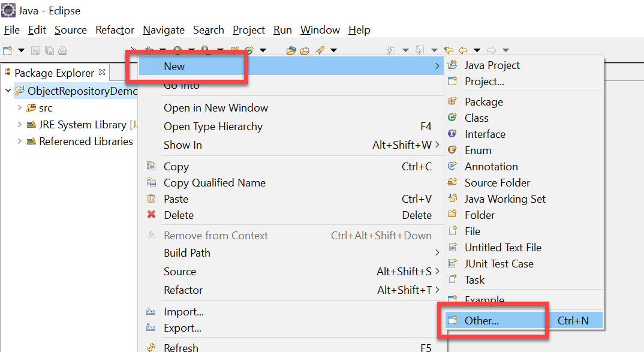
Task: Click the Print icon in the toolbar
Action: (62, 50)
